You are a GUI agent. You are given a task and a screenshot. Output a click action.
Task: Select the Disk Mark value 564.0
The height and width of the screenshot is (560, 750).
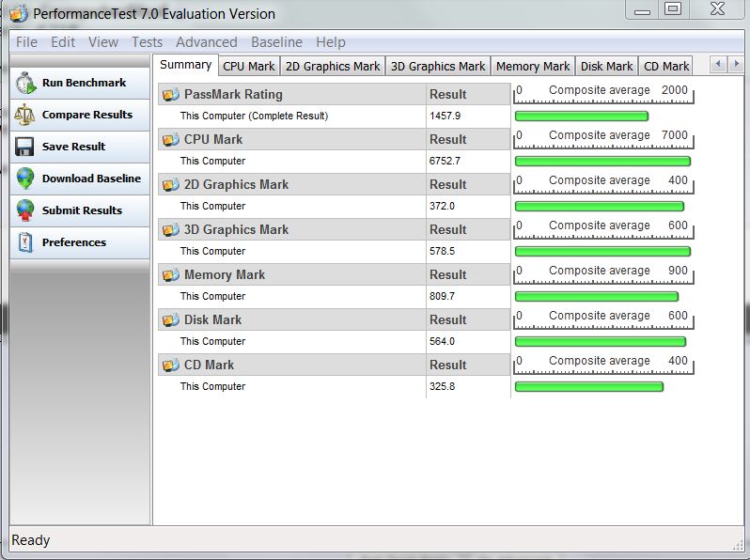coord(442,341)
